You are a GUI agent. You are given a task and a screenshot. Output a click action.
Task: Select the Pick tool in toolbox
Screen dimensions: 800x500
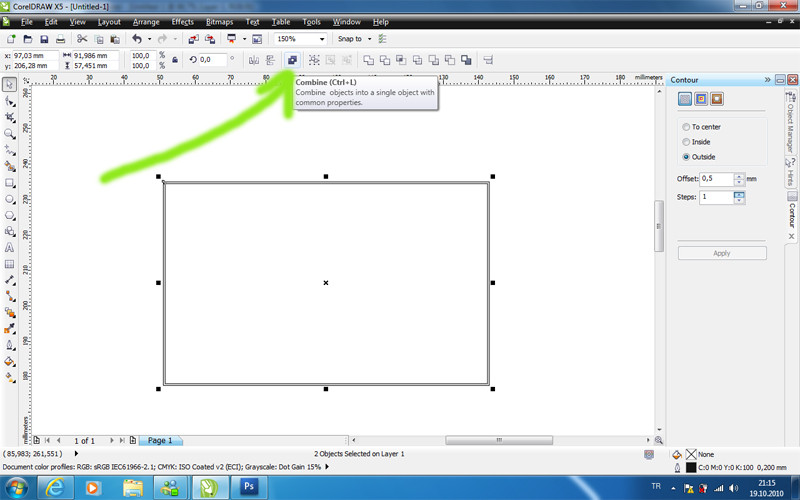9,85
